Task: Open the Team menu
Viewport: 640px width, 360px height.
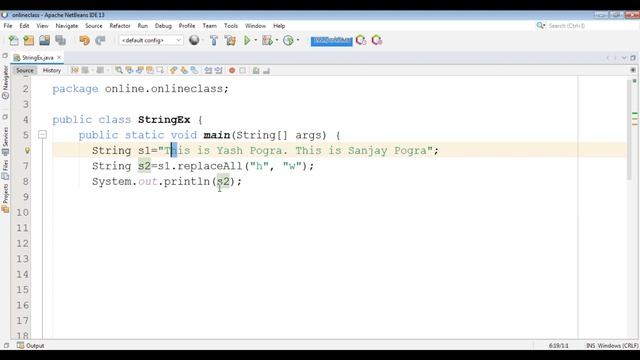Action: (x=209, y=26)
